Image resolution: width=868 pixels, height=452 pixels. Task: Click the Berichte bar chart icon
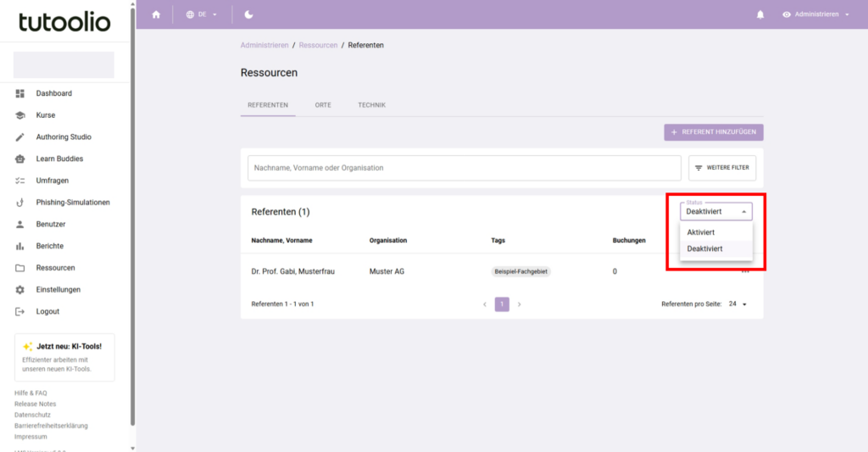[20, 246]
